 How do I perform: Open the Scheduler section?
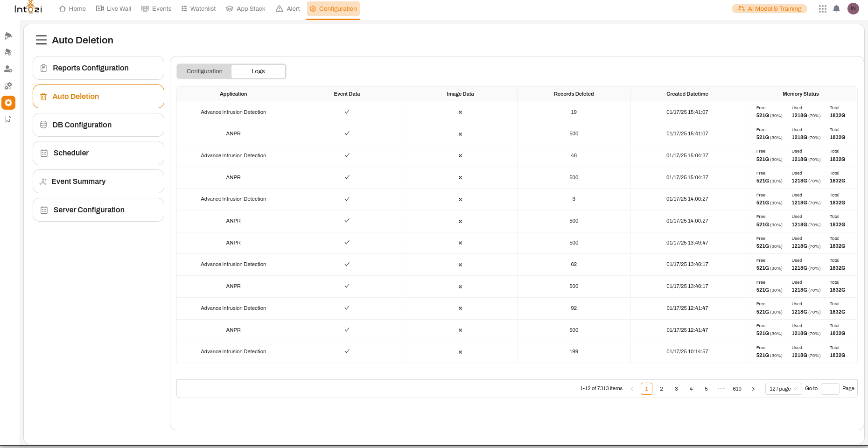pos(98,153)
